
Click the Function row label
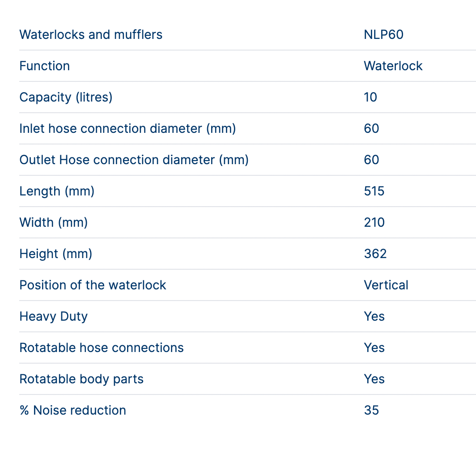pyautogui.click(x=44, y=66)
